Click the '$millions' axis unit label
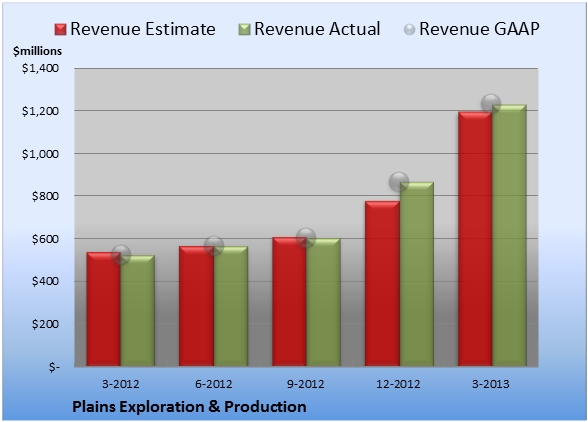Image resolution: width=588 pixels, height=422 pixels. (37, 51)
